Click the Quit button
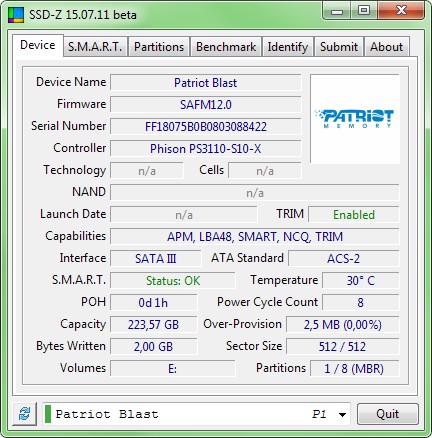 388,414
